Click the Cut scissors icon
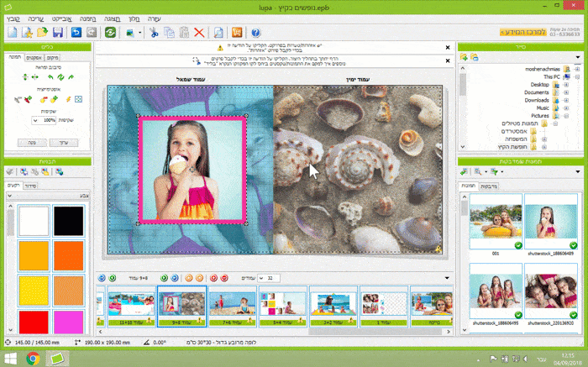 coord(155,32)
